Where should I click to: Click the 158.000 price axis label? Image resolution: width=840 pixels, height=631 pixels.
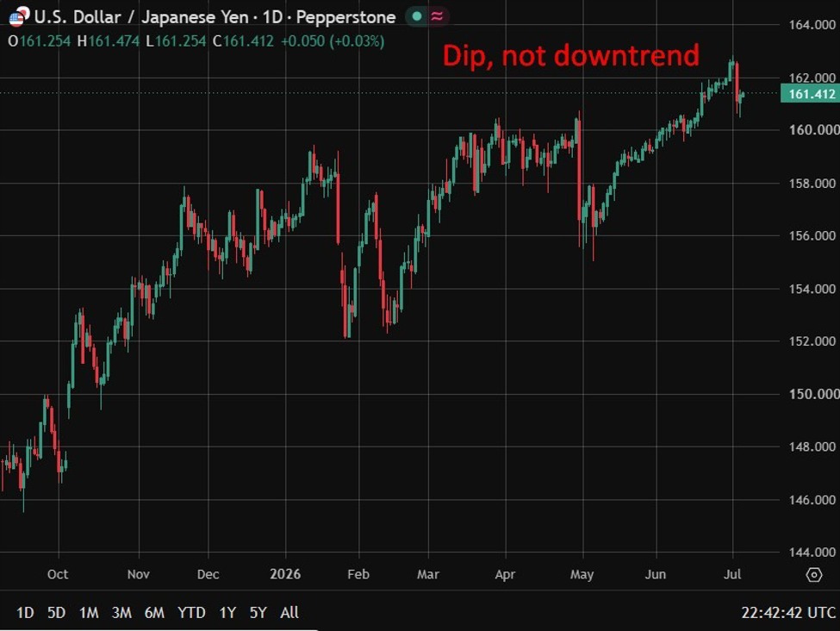point(812,184)
